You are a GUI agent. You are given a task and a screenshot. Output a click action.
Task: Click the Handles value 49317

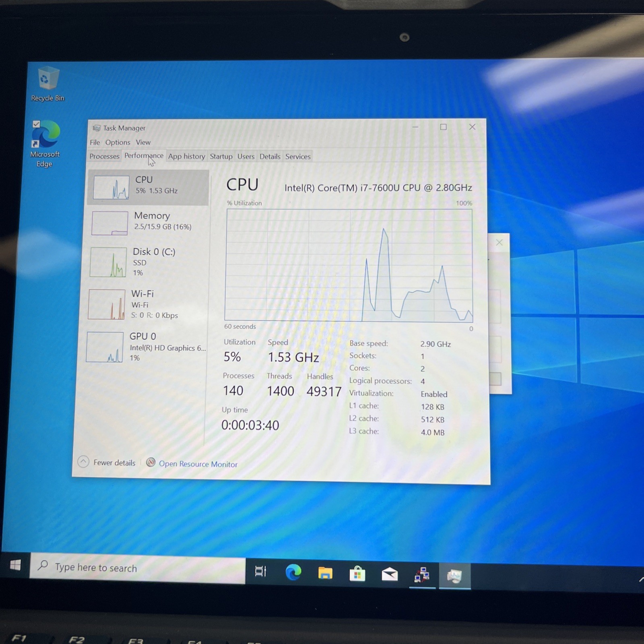click(324, 391)
